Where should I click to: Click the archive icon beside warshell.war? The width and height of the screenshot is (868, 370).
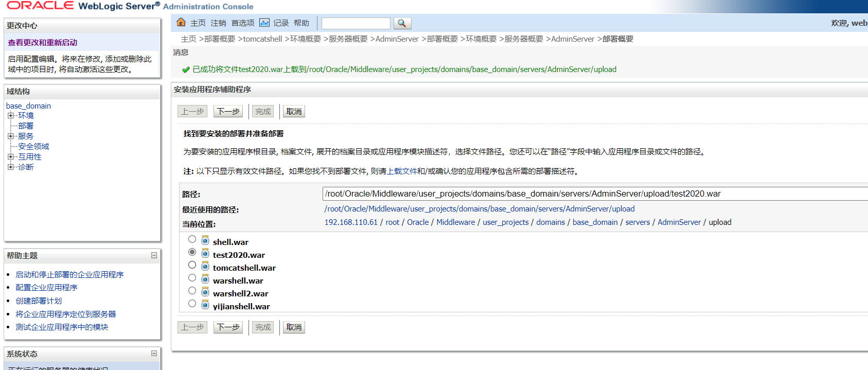(x=205, y=279)
